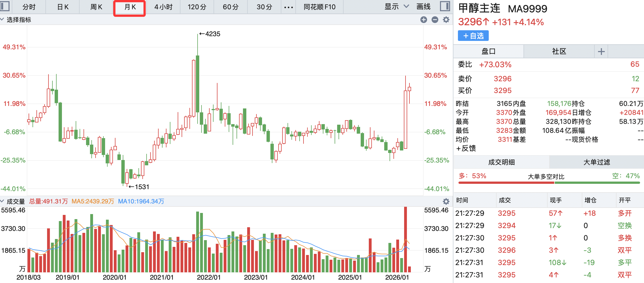Screen dimensions: 644x283
Task: Enable the 画线 drawing tools
Action: point(423,7)
